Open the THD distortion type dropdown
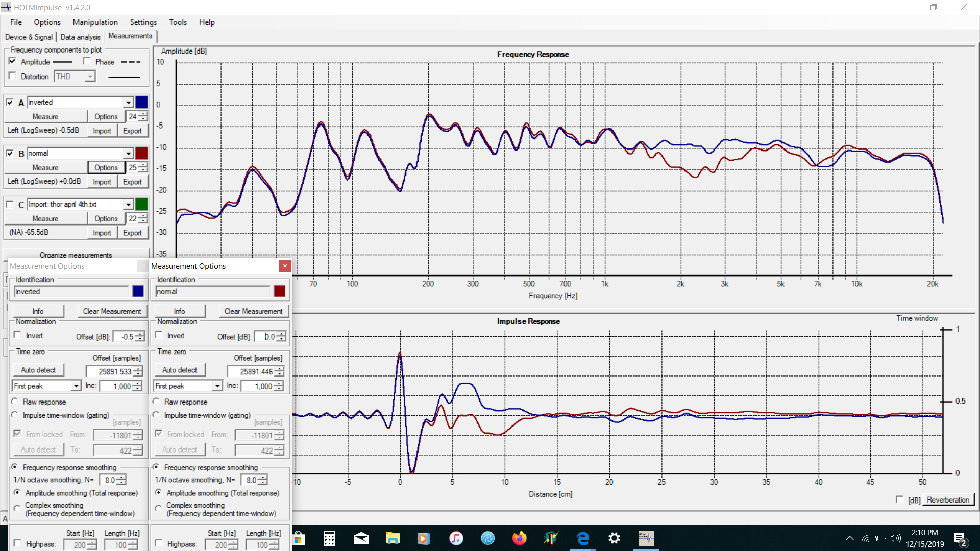 [90, 77]
